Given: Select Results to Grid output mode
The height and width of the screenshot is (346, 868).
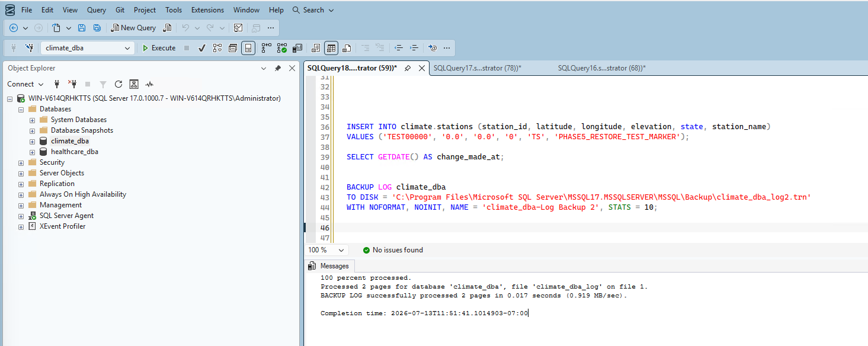Looking at the screenshot, I should click(x=331, y=48).
